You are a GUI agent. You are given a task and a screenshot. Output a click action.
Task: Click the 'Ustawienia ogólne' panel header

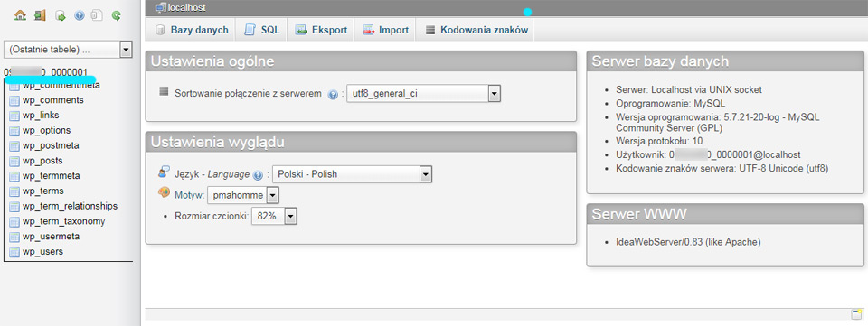coord(361,61)
